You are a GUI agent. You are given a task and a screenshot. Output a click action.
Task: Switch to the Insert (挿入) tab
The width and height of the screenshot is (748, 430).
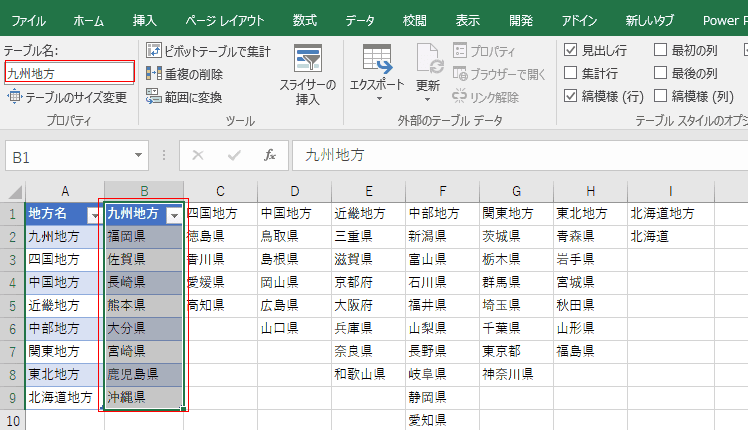tap(145, 21)
